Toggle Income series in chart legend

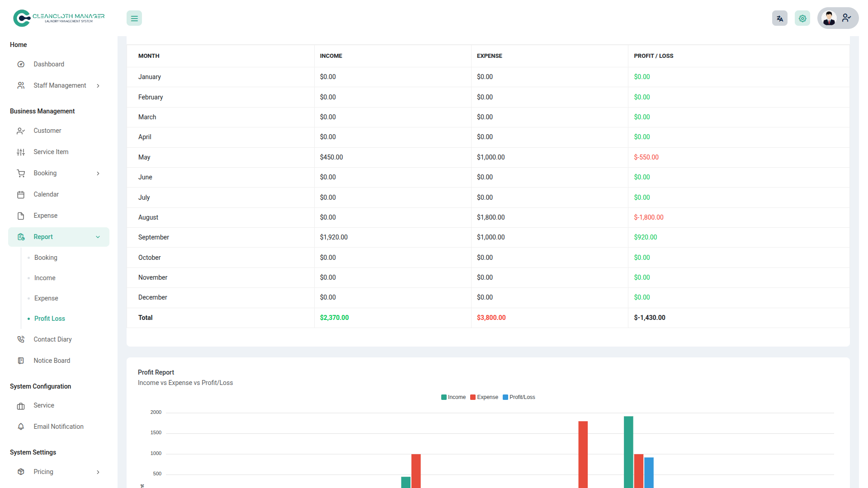click(x=453, y=397)
